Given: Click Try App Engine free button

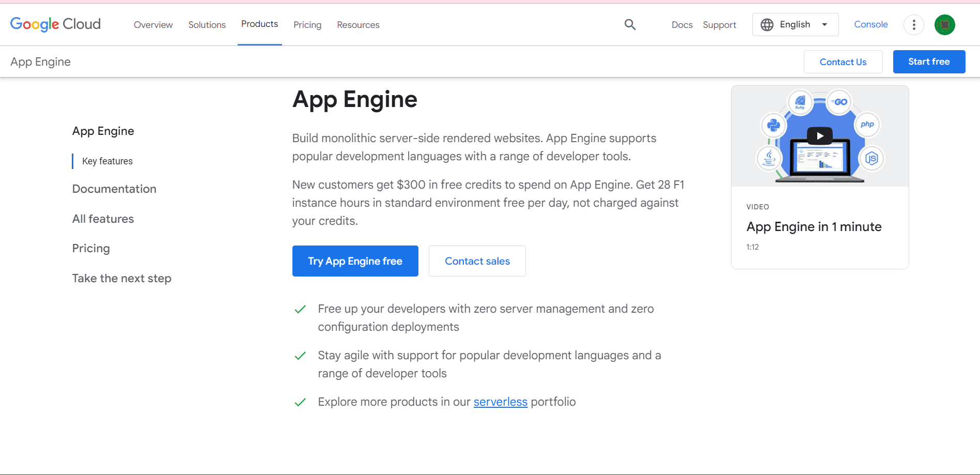Looking at the screenshot, I should pos(355,261).
